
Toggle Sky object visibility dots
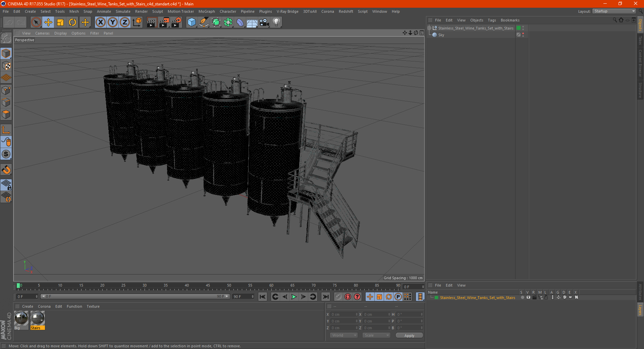pyautogui.click(x=523, y=35)
